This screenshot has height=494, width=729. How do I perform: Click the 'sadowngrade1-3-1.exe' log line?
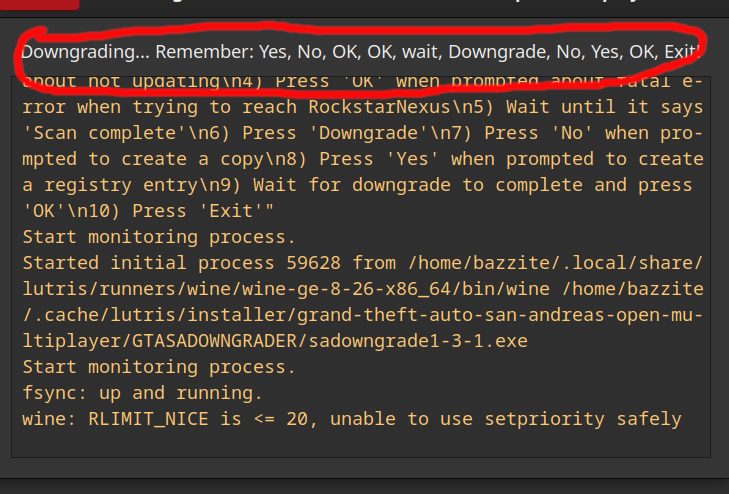click(x=275, y=341)
